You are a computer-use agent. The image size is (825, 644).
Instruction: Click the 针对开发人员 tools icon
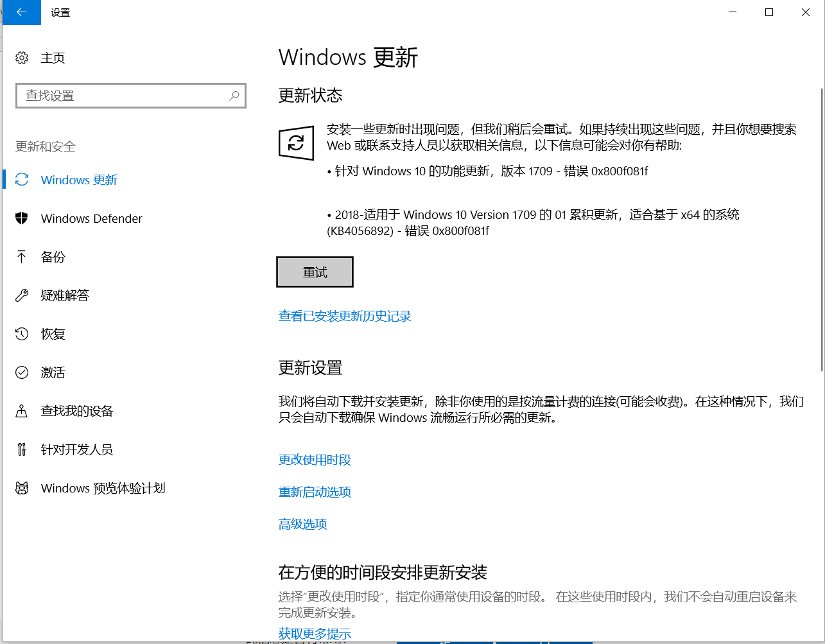tap(22, 449)
